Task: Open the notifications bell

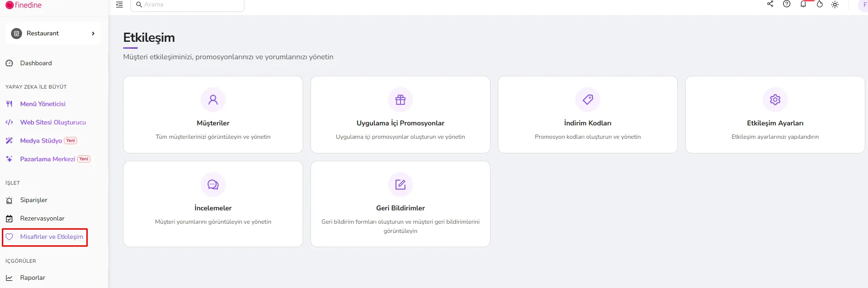Action: click(803, 4)
